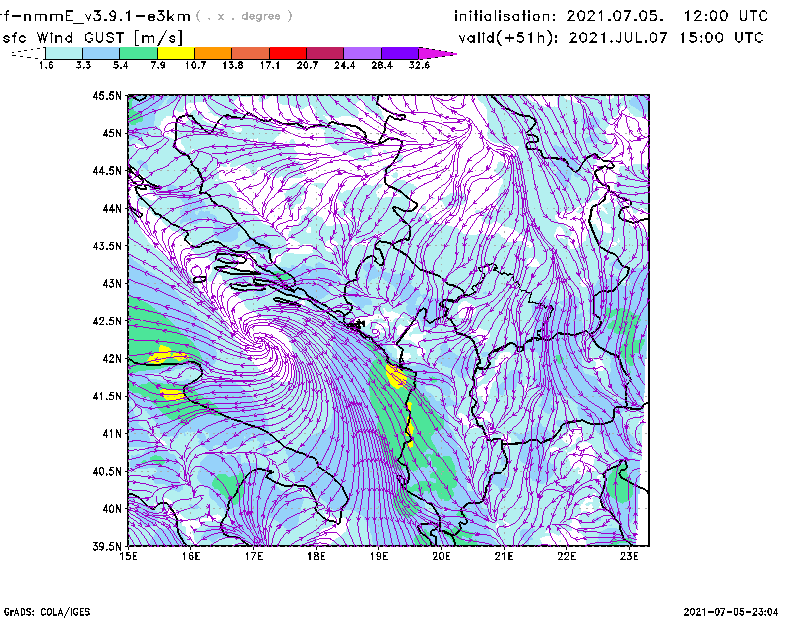Click the yellow legend swatch
The width and height of the screenshot is (800, 618).
coord(176,53)
